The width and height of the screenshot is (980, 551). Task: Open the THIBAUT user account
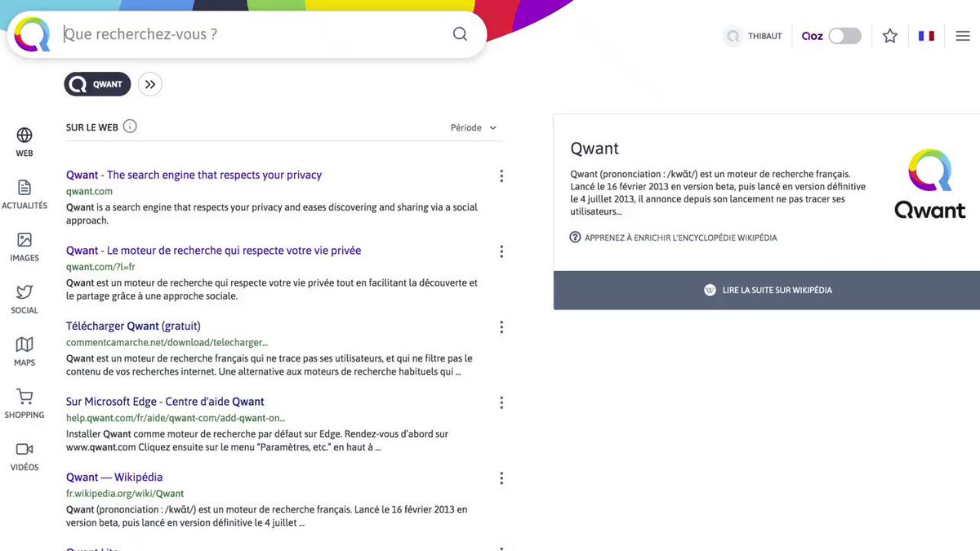point(753,36)
